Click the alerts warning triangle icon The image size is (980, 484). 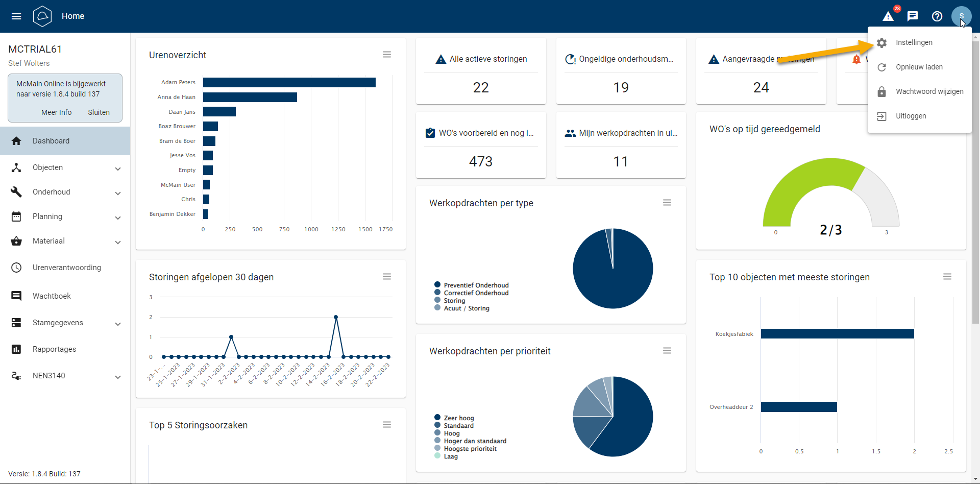pyautogui.click(x=888, y=16)
